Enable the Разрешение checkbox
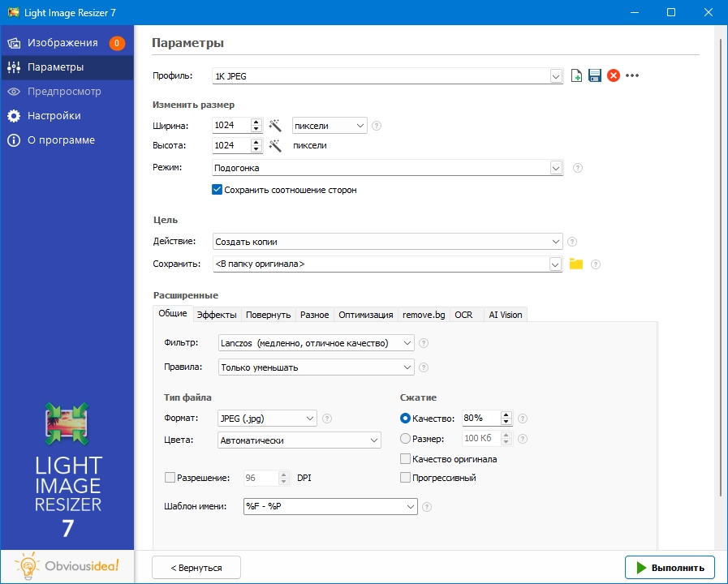Screen dimensions: 728x584 170,478
